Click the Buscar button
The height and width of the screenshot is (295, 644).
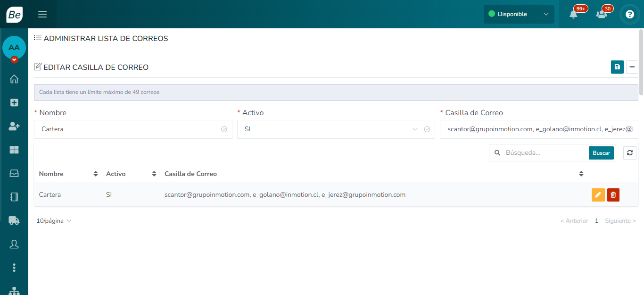pyautogui.click(x=601, y=153)
